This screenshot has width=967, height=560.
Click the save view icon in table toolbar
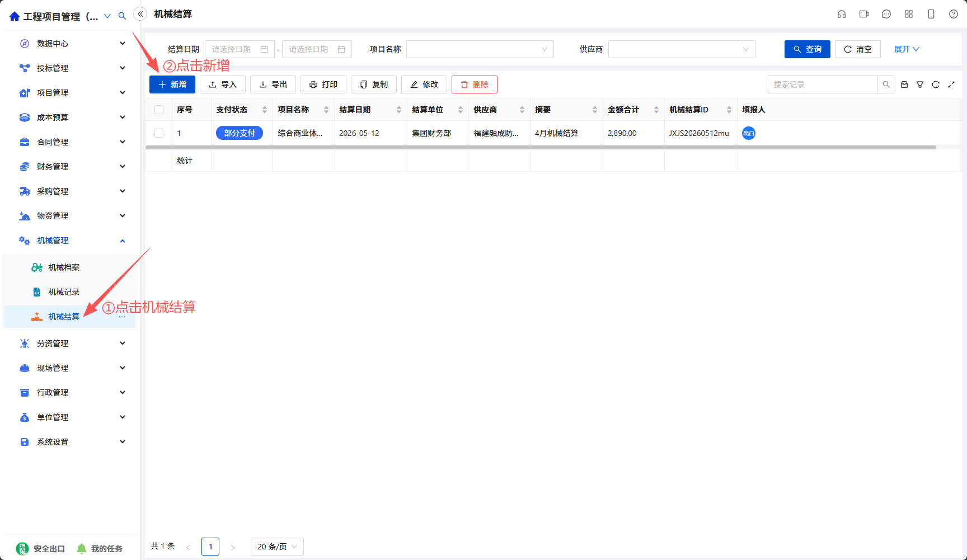pyautogui.click(x=904, y=84)
